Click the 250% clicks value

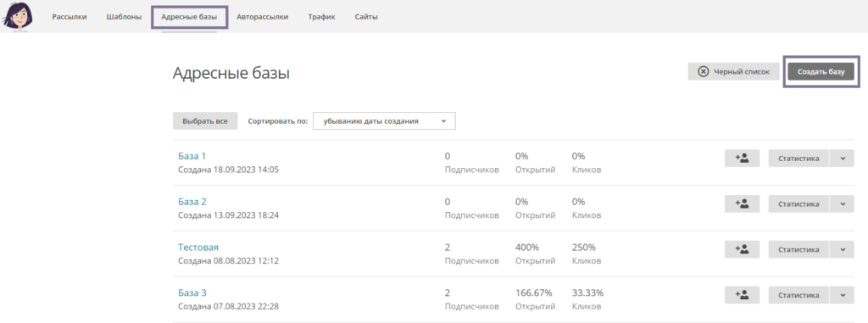(x=583, y=247)
